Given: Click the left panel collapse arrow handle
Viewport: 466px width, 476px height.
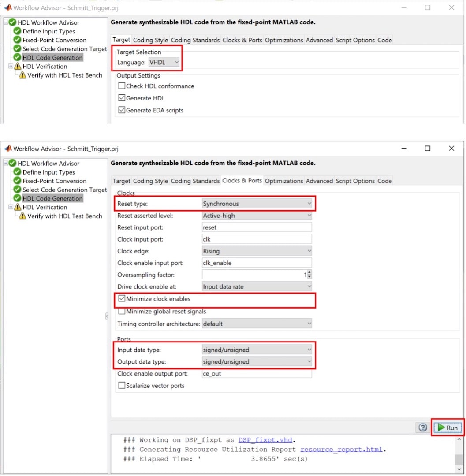Looking at the screenshot, I should pos(106,316).
